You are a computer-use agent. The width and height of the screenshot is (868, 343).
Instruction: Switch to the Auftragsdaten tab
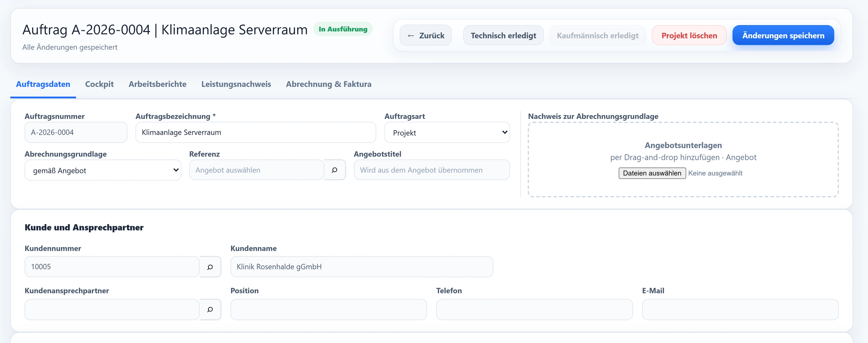click(x=43, y=84)
